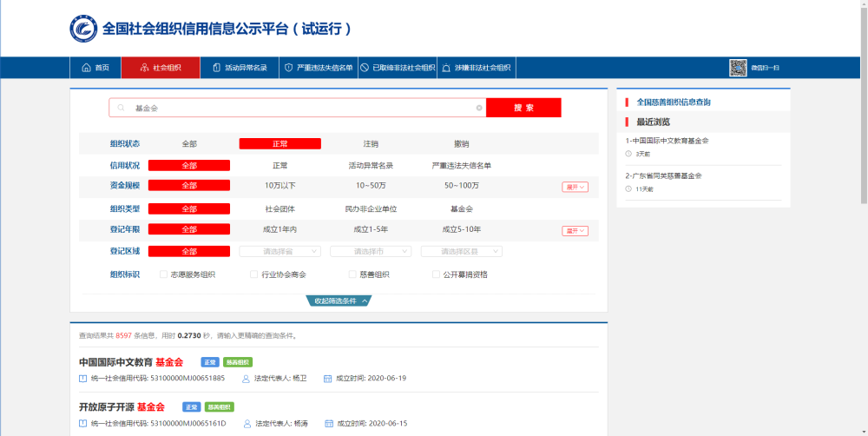This screenshot has height=436, width=868.
Task: Click the 微信扫一扫 label
Action: coord(765,68)
